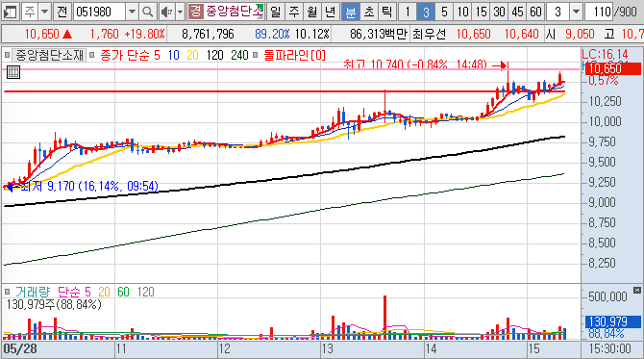Set interval to 30 minutes

point(500,12)
